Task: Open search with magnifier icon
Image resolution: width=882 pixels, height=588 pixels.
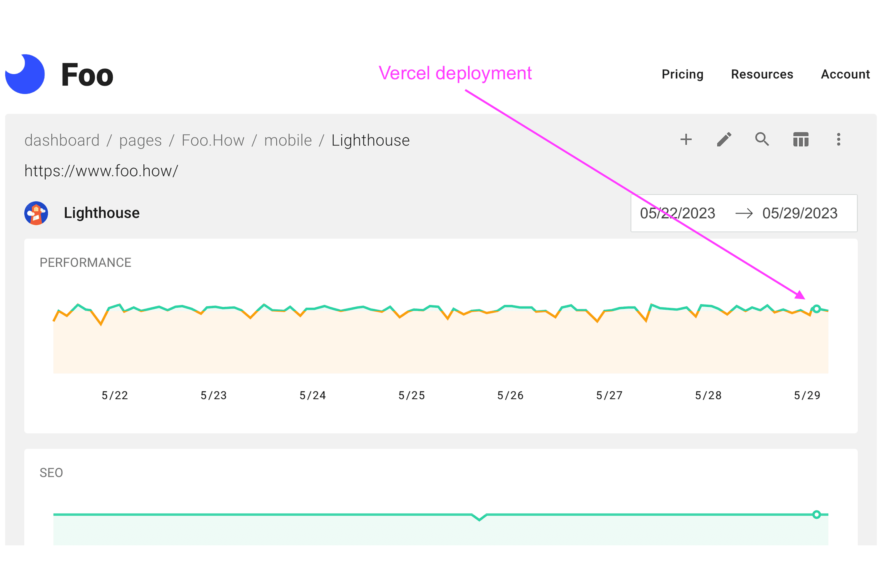Action: pos(762,139)
